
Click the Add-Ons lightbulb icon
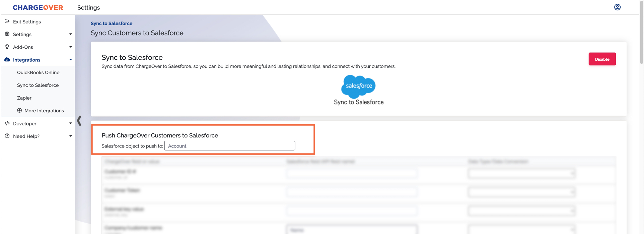pos(7,47)
